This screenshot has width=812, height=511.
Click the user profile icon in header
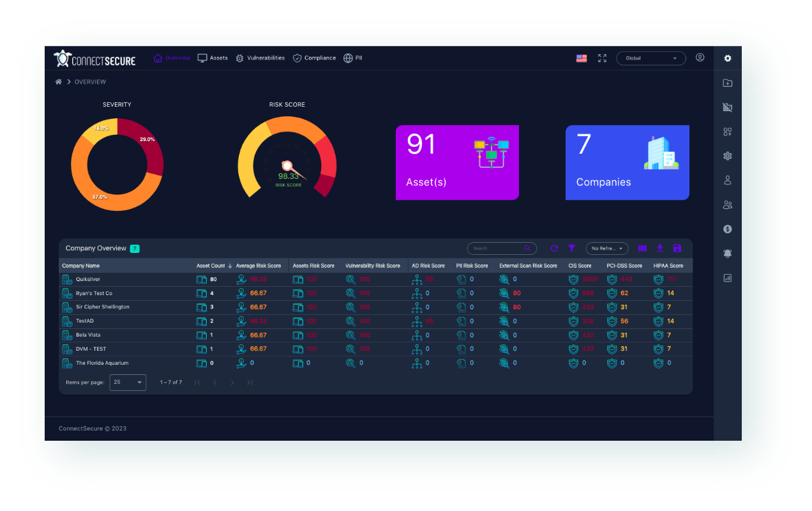700,57
